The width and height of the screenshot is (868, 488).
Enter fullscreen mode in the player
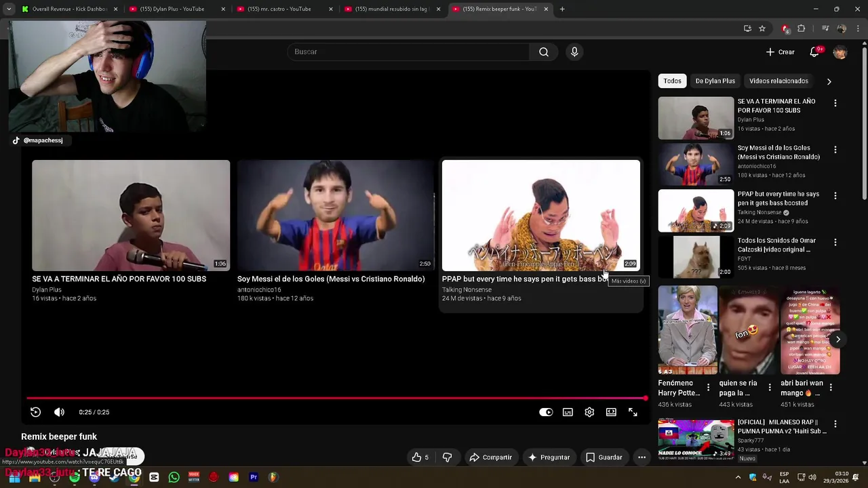[633, 412]
